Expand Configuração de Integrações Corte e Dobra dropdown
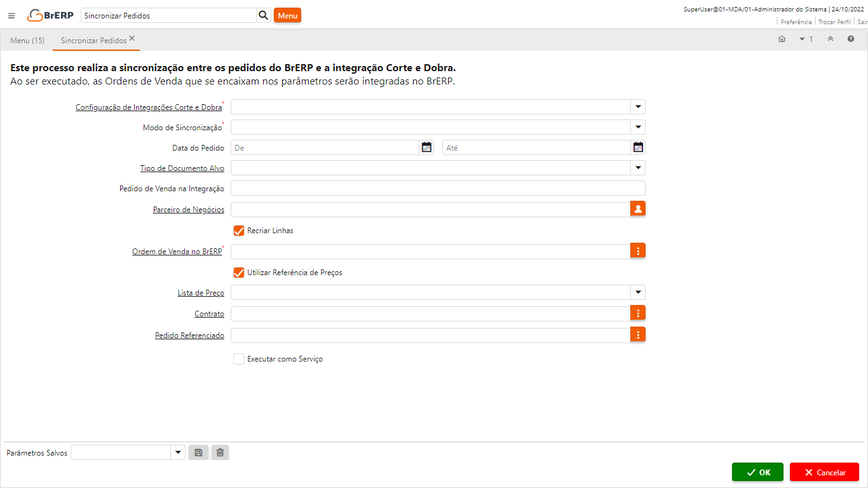The width and height of the screenshot is (868, 488). pos(638,107)
